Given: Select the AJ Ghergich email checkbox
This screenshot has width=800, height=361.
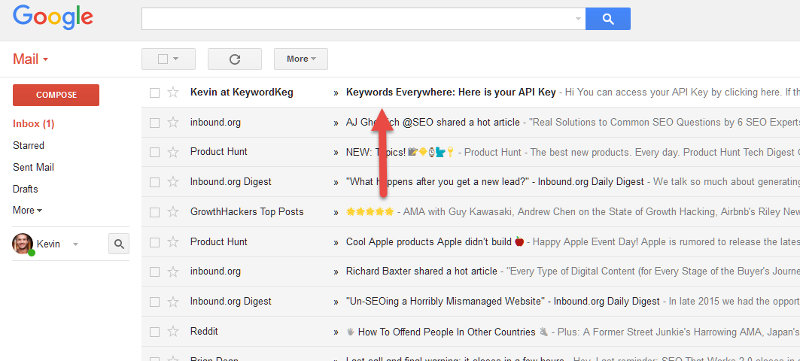Looking at the screenshot, I should pyautogui.click(x=155, y=123).
